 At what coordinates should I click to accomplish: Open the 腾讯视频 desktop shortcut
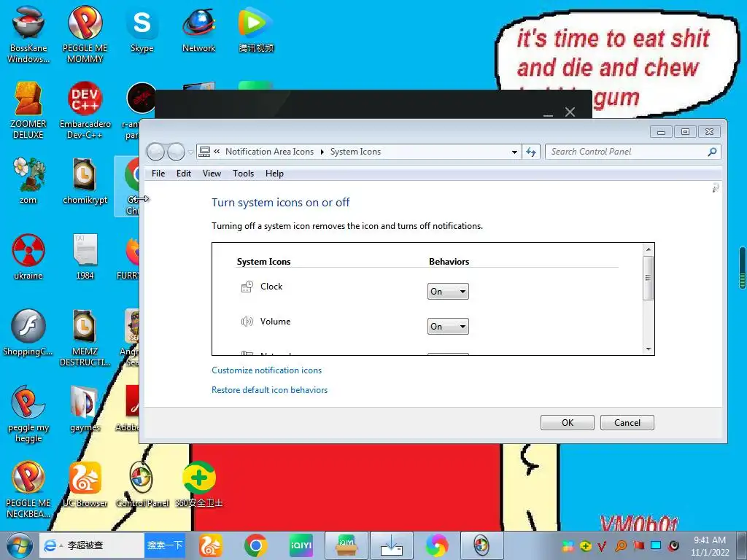pos(256,28)
